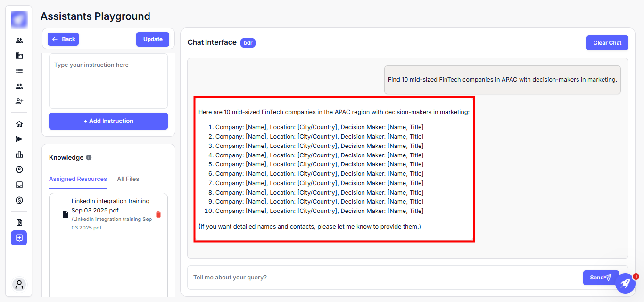Delete the LinkedIn integration training PDF

click(158, 214)
